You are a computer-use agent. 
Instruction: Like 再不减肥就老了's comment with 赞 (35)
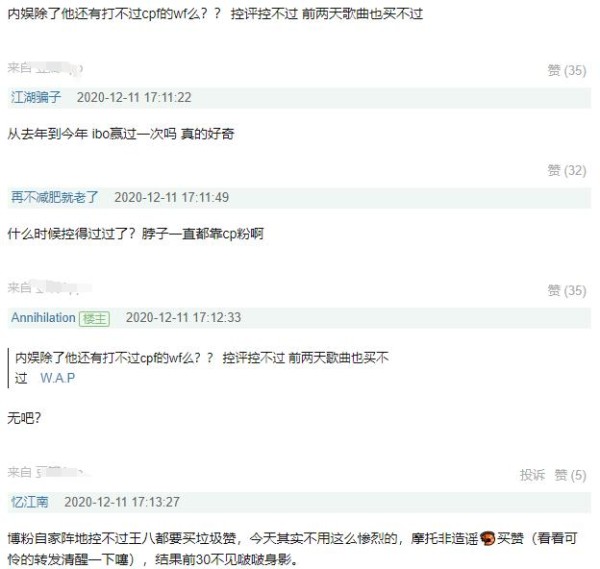567,290
